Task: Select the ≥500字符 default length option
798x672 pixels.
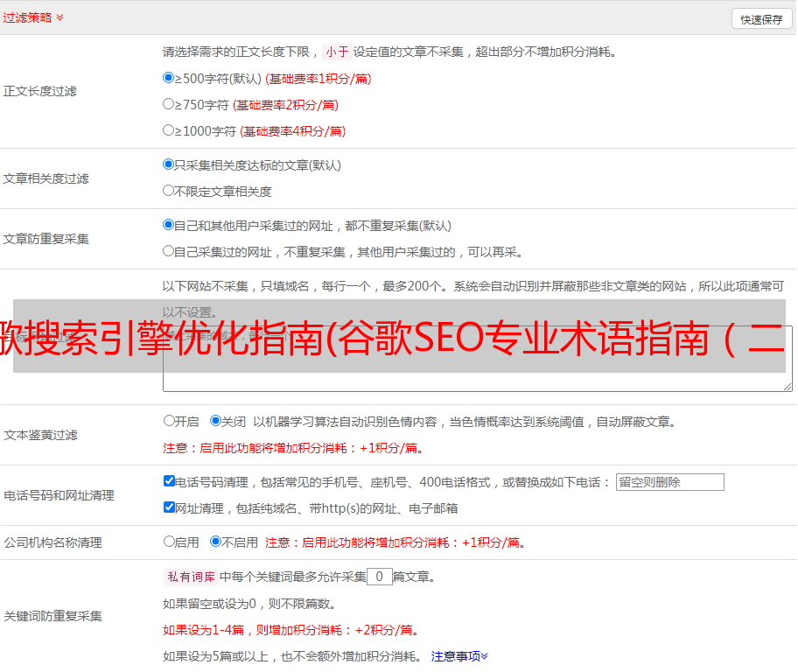Action: pyautogui.click(x=169, y=78)
